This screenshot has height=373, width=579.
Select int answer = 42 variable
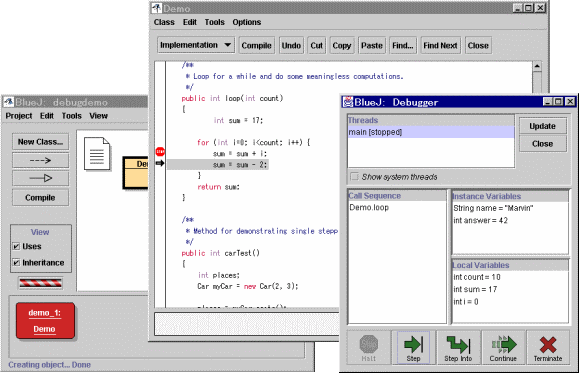[x=510, y=220]
